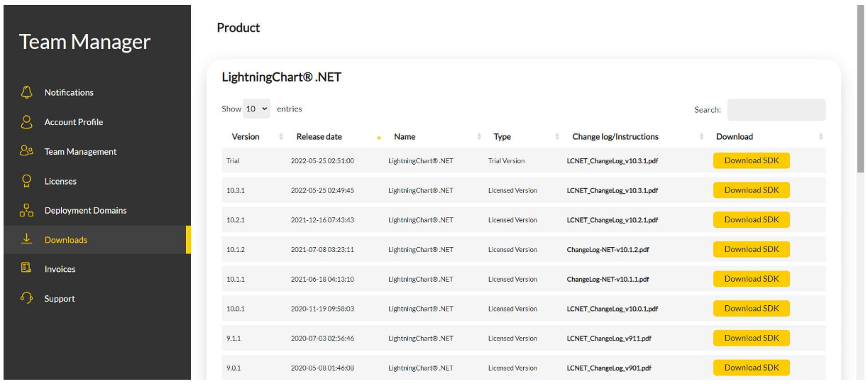This screenshot has width=868, height=384.
Task: Open LCNET_ChangeLog_v10.2.1.pdf
Action: [x=612, y=220]
